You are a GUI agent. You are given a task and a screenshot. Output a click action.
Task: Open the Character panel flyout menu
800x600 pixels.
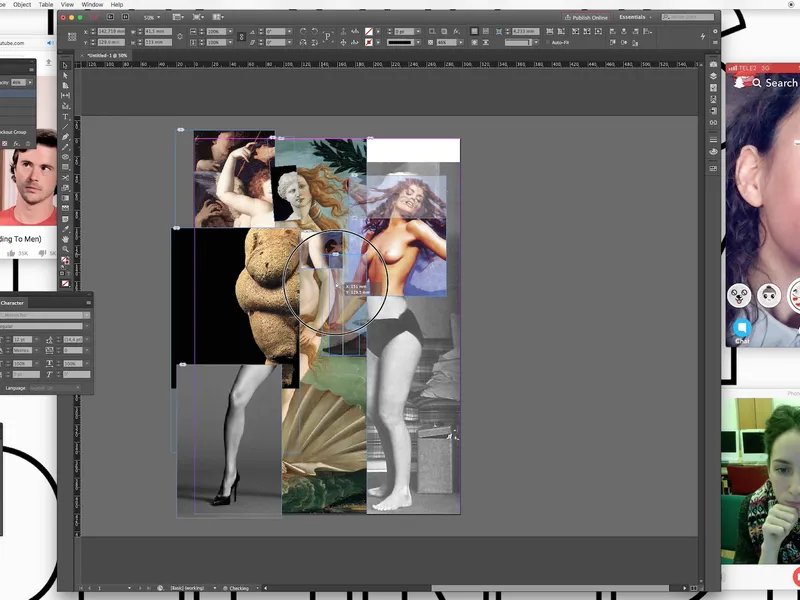[88, 303]
